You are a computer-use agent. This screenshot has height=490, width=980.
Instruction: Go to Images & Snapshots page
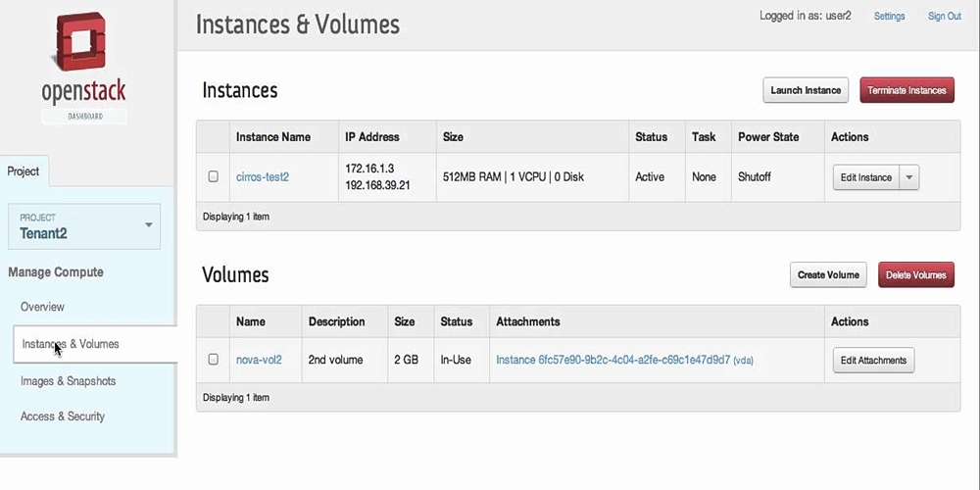68,381
